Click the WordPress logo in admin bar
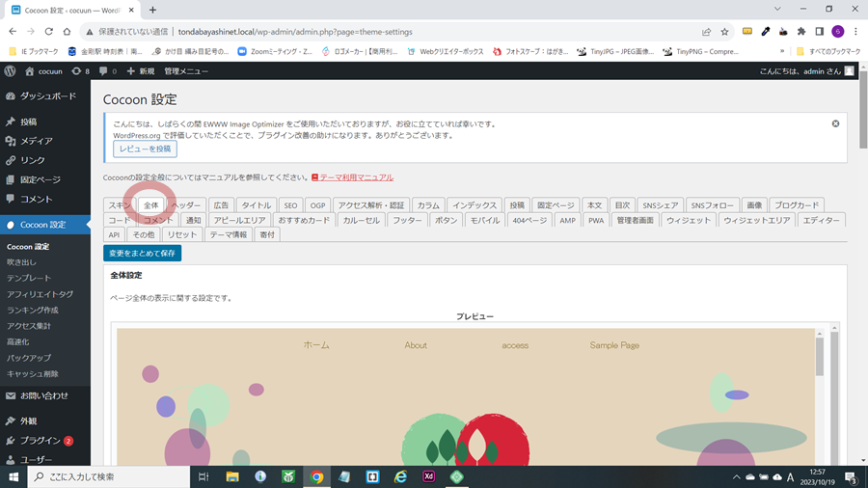This screenshot has width=868, height=488. [x=10, y=71]
